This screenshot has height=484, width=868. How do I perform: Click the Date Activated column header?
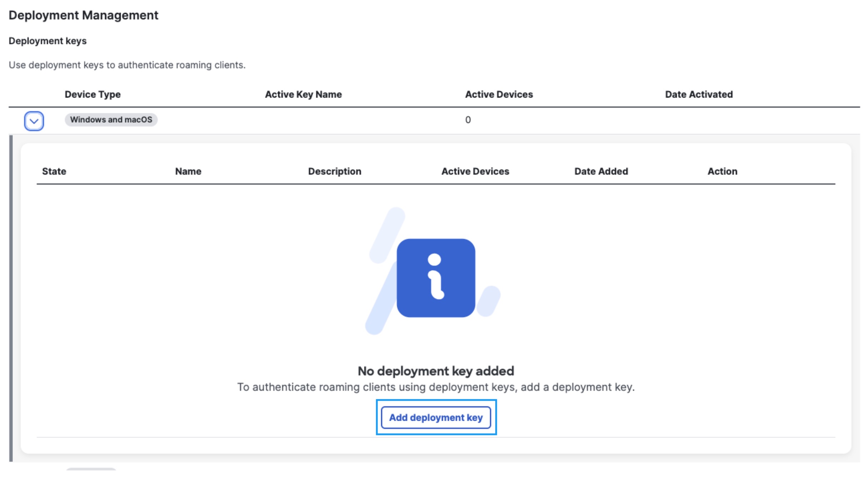point(699,94)
